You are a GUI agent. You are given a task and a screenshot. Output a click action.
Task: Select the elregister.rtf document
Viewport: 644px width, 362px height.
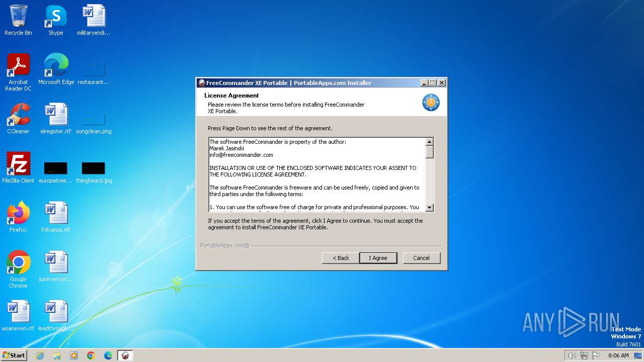coord(56,119)
